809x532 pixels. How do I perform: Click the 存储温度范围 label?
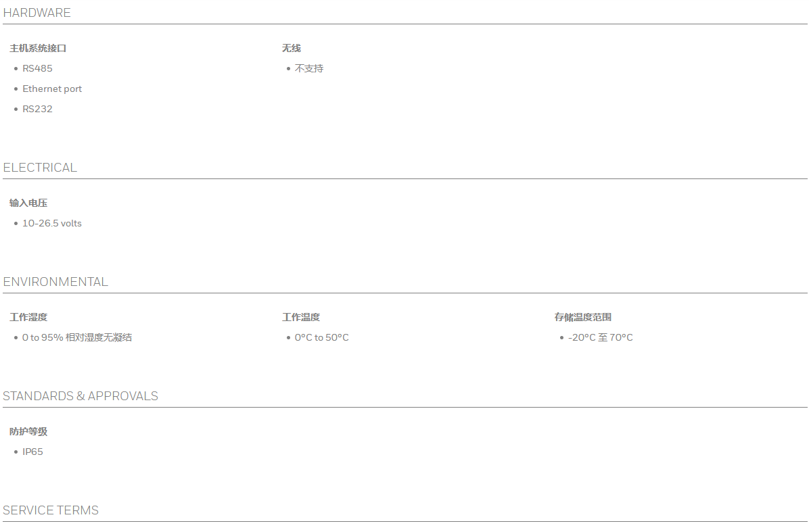583,318
